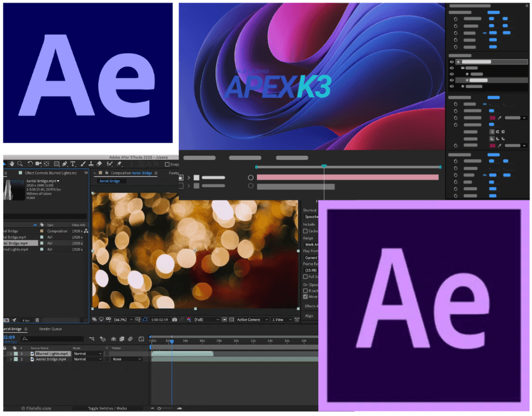Toggle the region of interest icon
The width and height of the screenshot is (532, 416).
[x=224, y=320]
